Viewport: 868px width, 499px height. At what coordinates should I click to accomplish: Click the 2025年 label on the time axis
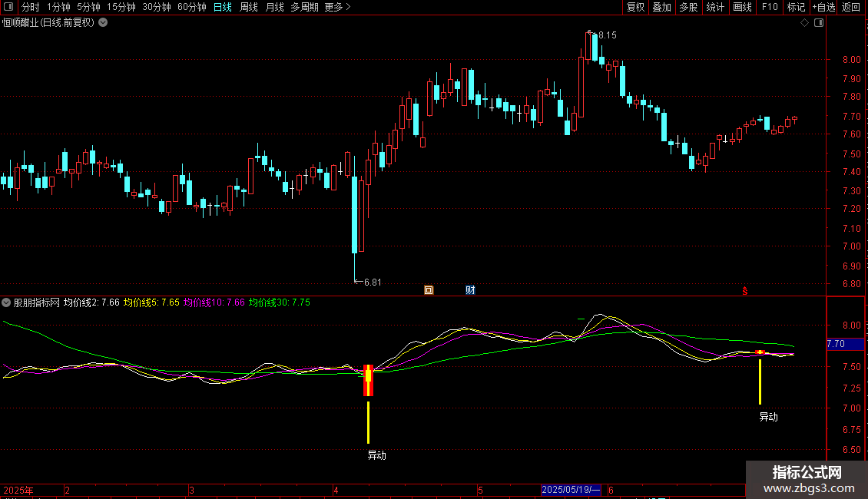tap(18, 490)
